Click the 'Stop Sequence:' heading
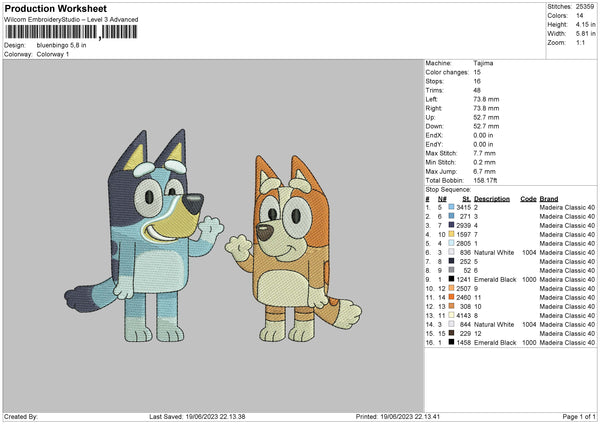Screen dimensions: 600x424 point(448,190)
